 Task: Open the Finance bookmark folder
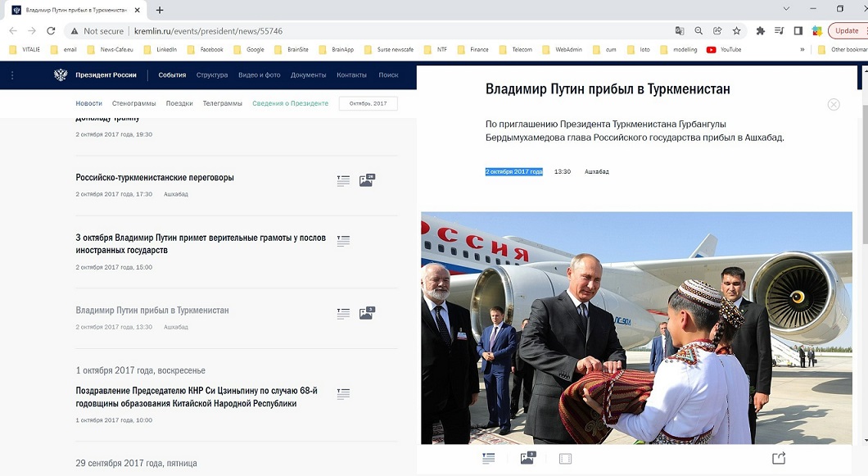click(473, 49)
